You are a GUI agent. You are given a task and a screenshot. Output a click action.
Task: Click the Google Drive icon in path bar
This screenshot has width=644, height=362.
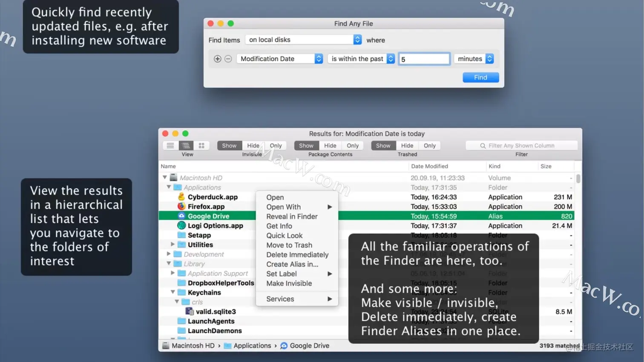[284, 345]
